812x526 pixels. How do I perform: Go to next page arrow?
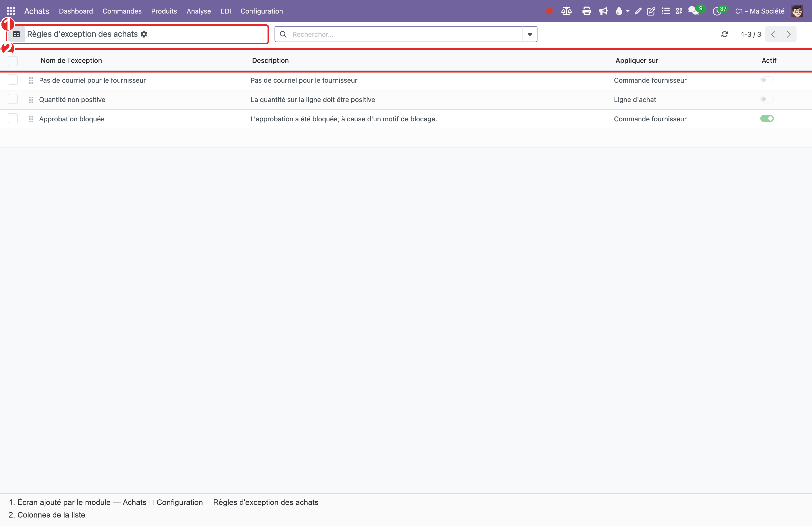click(789, 34)
